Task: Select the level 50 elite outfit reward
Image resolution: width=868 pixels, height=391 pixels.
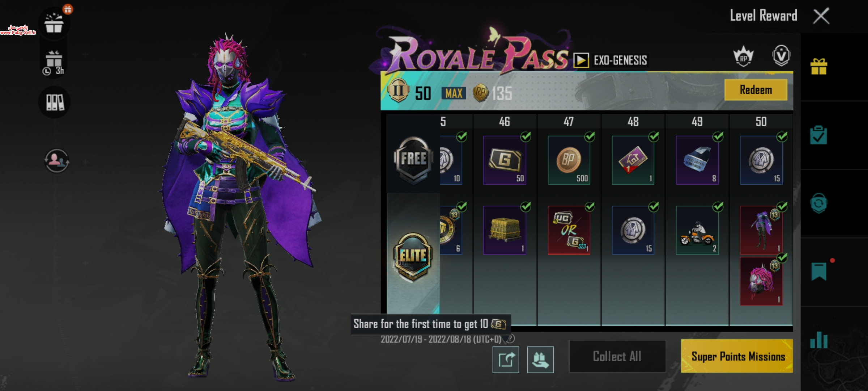Action: (x=761, y=230)
